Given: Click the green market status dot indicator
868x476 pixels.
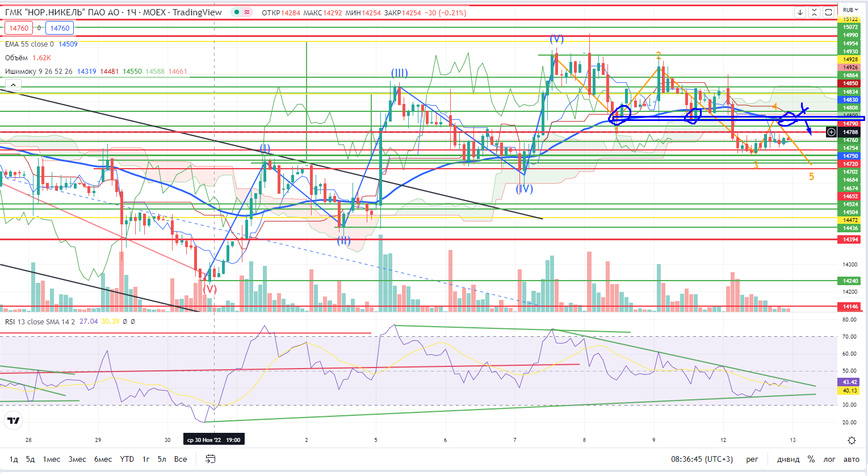Looking at the screenshot, I should click(x=237, y=12).
